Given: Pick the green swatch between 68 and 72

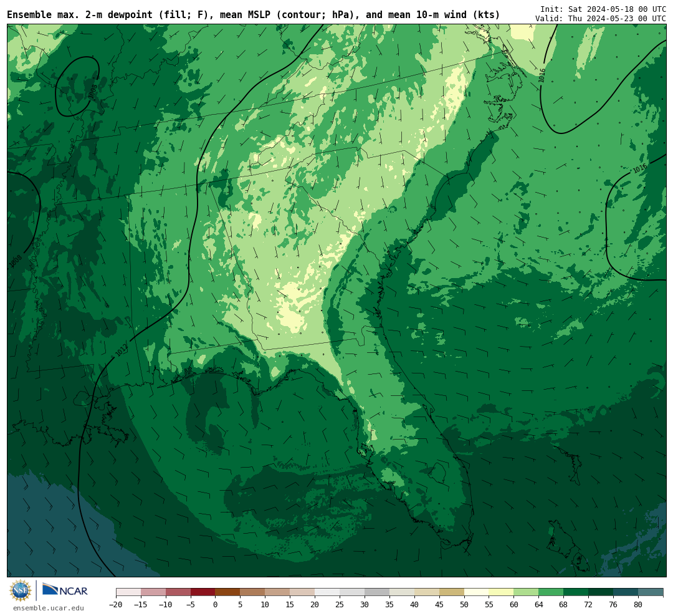Looking at the screenshot, I should coord(576,592).
